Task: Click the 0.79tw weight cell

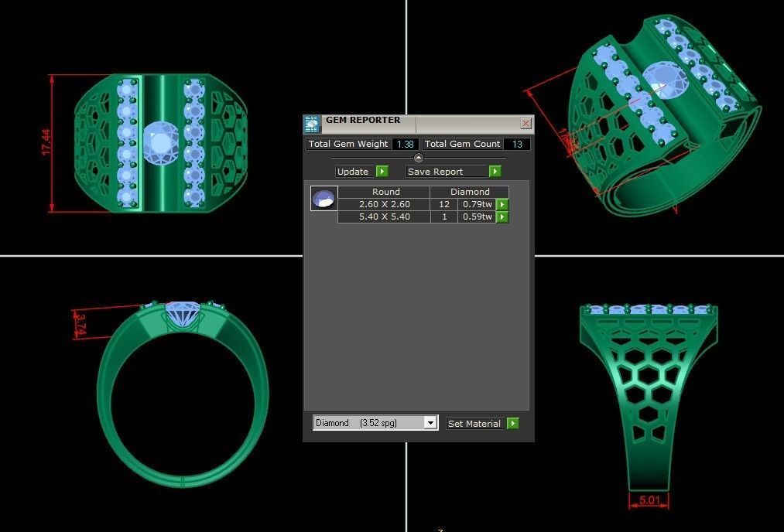Action: point(477,204)
